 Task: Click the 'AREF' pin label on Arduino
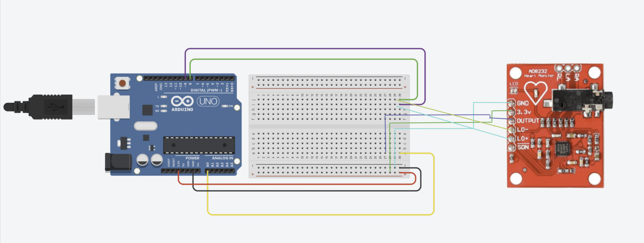(x=156, y=87)
